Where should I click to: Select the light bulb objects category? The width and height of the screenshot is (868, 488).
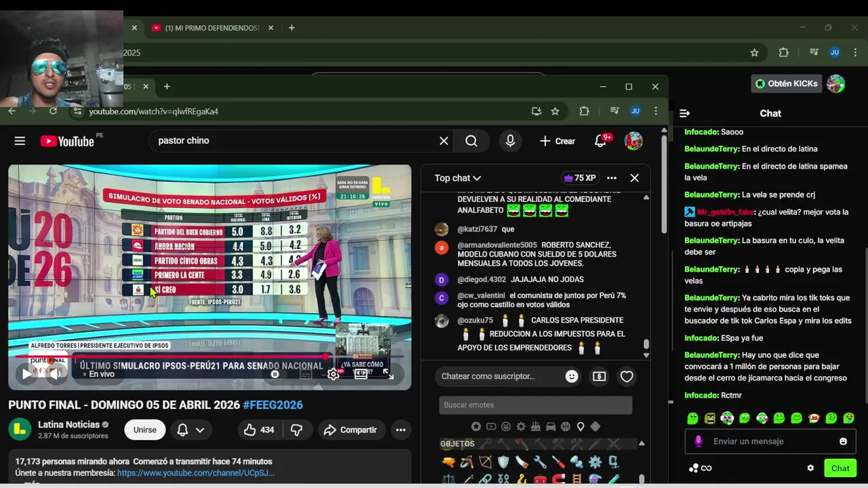click(x=580, y=426)
